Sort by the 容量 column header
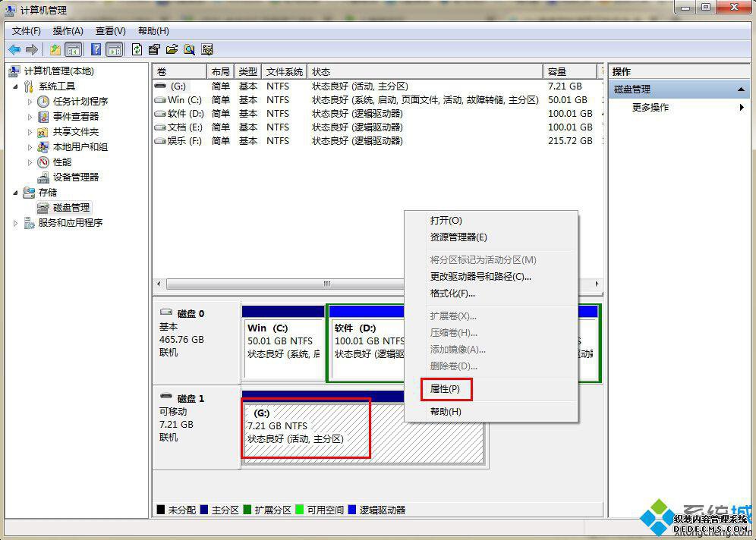 (x=570, y=72)
